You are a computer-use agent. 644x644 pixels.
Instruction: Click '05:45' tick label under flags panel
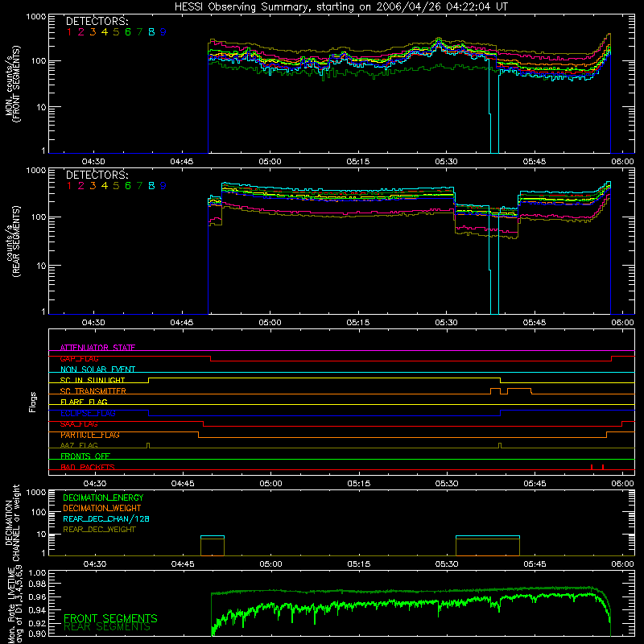(x=535, y=484)
